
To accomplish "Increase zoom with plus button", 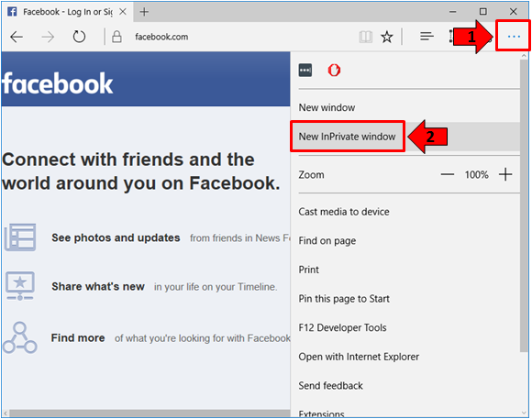I will tap(505, 174).
